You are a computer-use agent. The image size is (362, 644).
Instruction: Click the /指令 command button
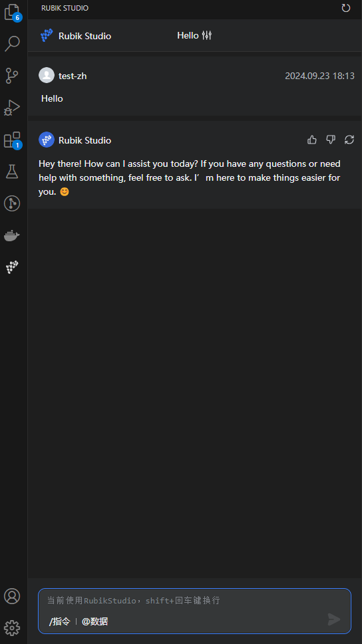[x=60, y=621]
